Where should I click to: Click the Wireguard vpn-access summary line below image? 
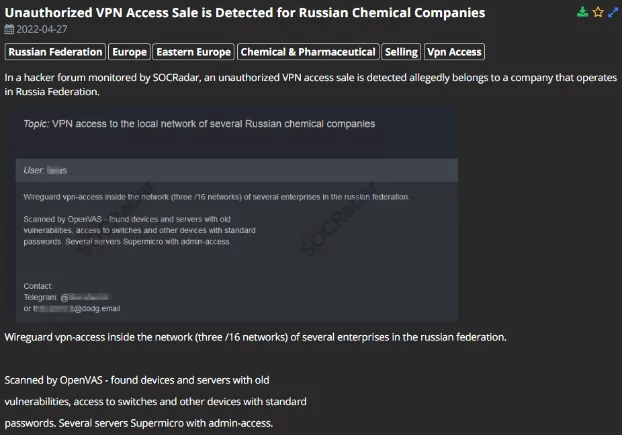click(x=255, y=337)
